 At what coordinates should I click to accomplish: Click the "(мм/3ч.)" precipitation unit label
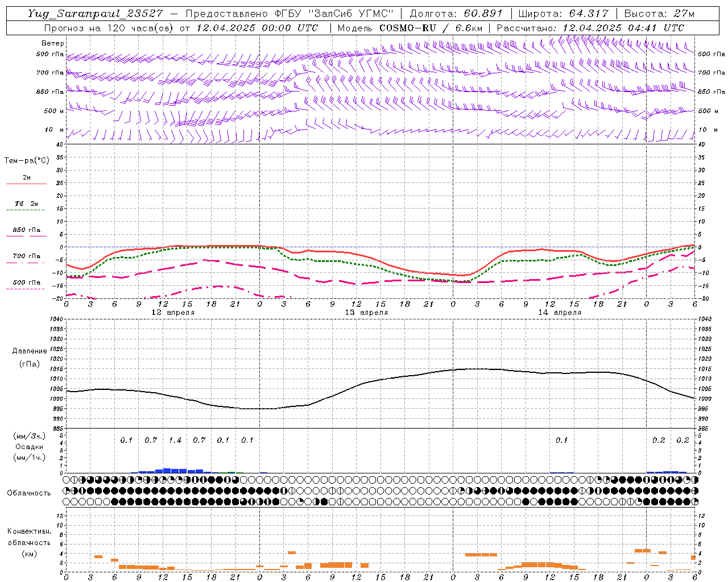point(30,436)
